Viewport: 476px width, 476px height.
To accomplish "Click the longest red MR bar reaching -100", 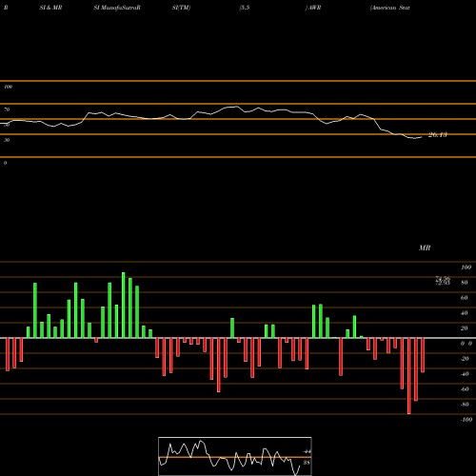I will click(408, 376).
